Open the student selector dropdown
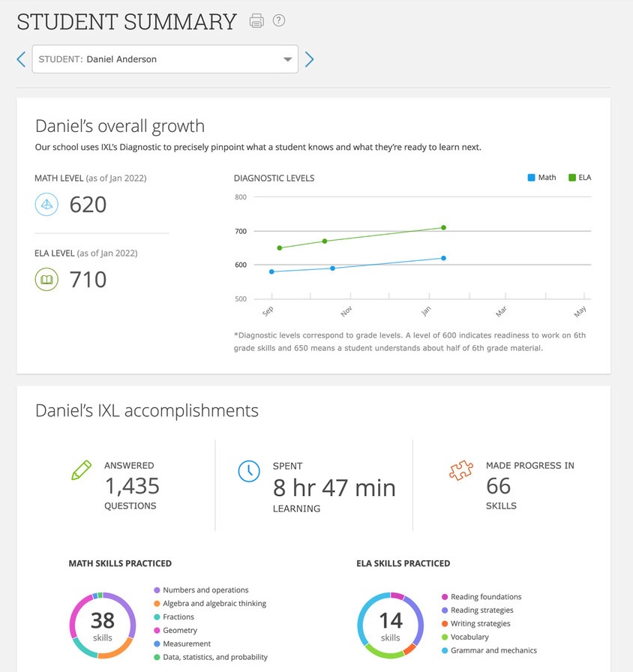Screen dimensions: 633x672 click(165, 59)
